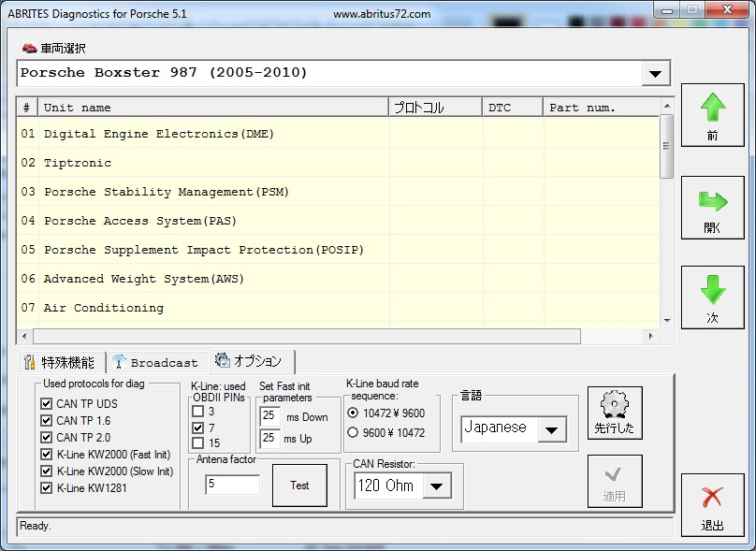This screenshot has height=551, width=756.
Task: Click the gear icon on the options tab
Action: point(223,359)
